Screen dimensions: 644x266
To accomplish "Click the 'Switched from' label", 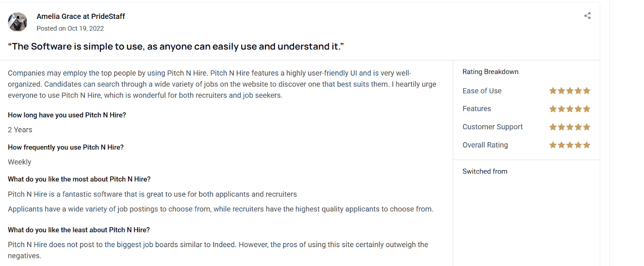I will (x=485, y=172).
